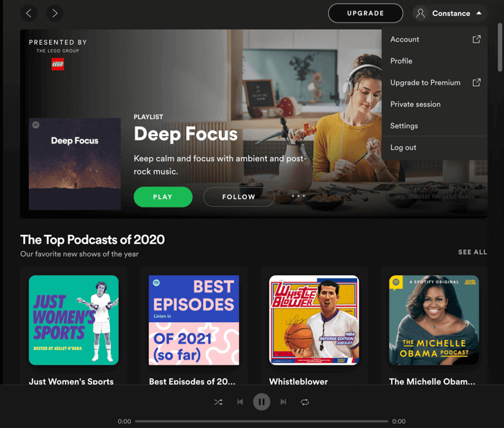Open The Michelle Obama Podcast cover
The width and height of the screenshot is (504, 428).
pyautogui.click(x=434, y=320)
